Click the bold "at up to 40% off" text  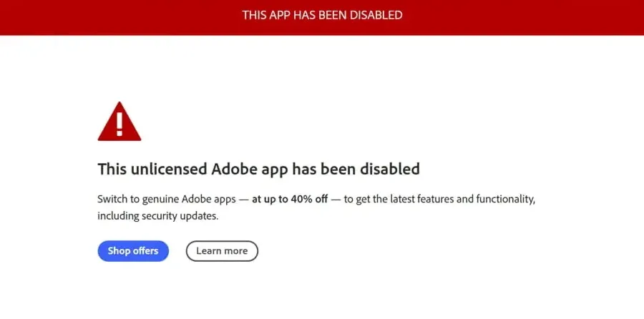(290, 199)
